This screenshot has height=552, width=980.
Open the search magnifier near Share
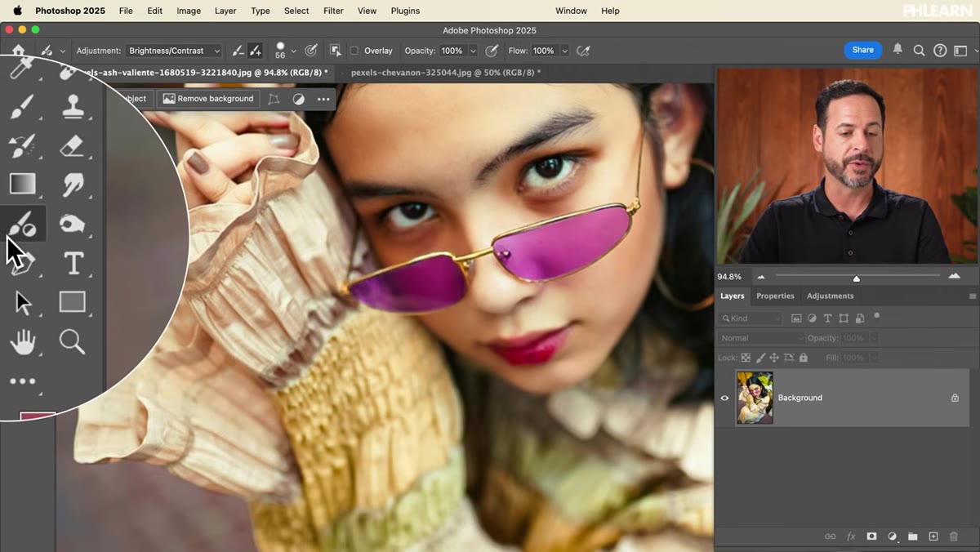click(x=919, y=51)
